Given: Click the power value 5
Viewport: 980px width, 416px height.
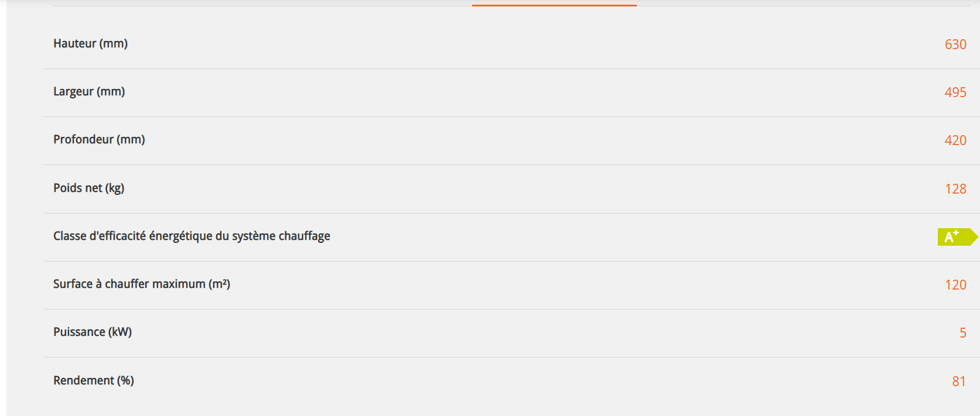Looking at the screenshot, I should point(962,333).
